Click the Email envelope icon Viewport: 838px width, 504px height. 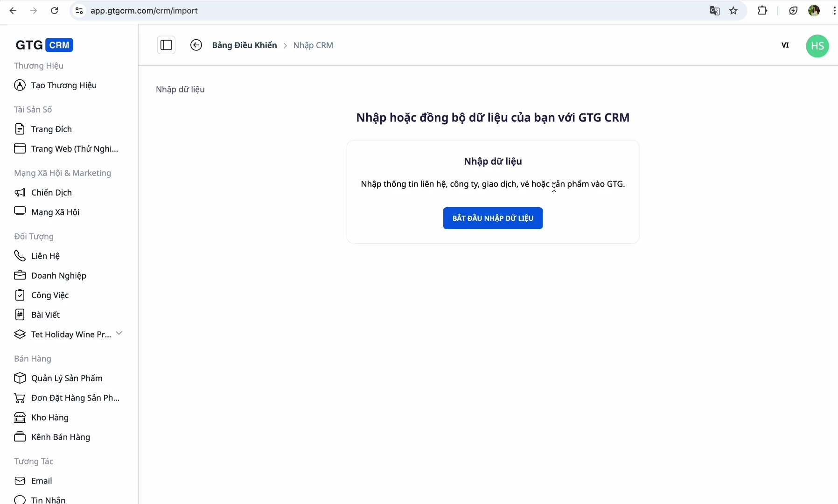coord(20,481)
